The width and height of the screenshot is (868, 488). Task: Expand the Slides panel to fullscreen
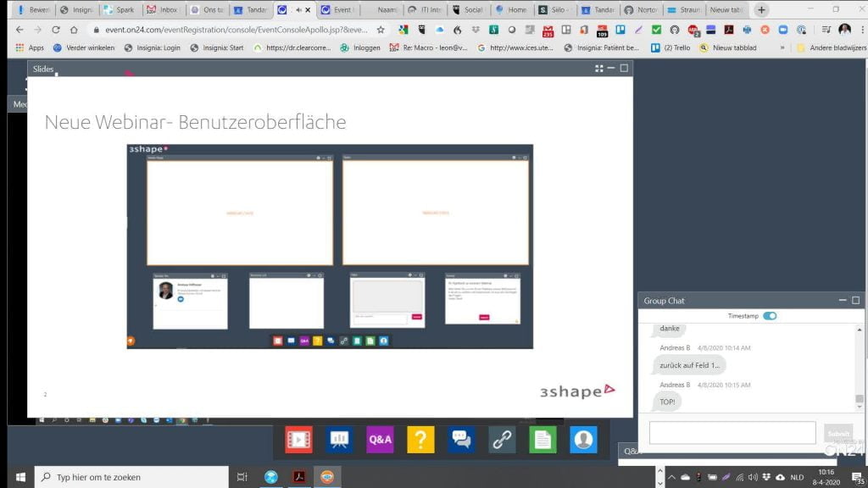tap(599, 69)
